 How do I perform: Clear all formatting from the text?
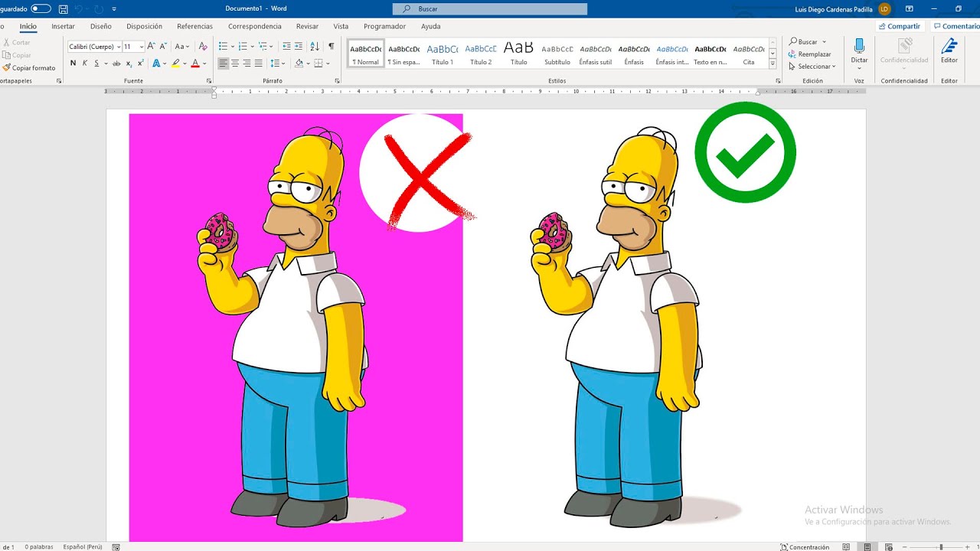tap(203, 47)
